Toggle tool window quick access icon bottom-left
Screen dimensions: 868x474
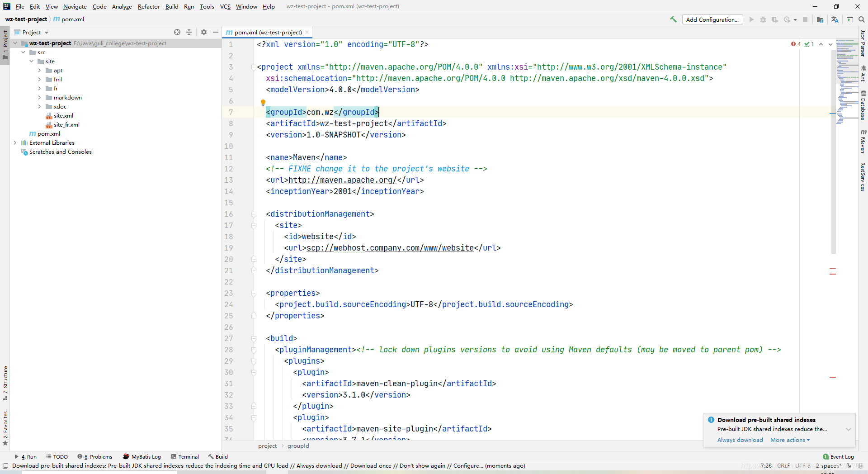click(5, 466)
